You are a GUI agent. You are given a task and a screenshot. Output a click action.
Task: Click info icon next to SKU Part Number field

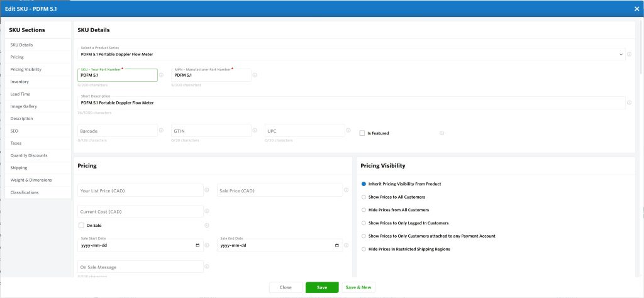[162, 75]
